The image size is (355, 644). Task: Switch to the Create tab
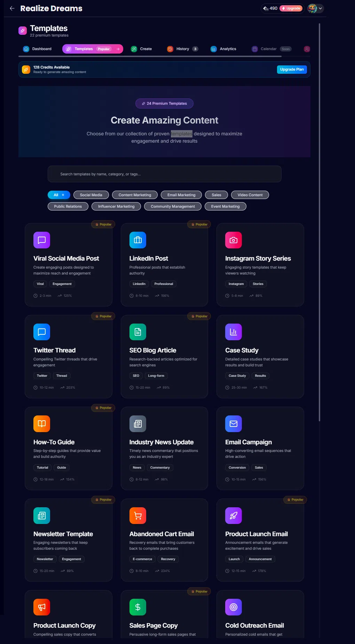pyautogui.click(x=141, y=49)
